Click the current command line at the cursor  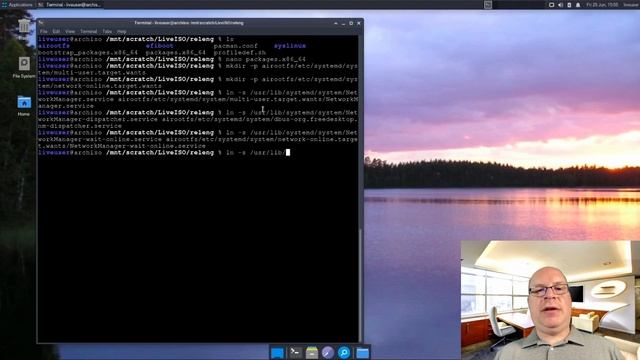tap(164, 153)
